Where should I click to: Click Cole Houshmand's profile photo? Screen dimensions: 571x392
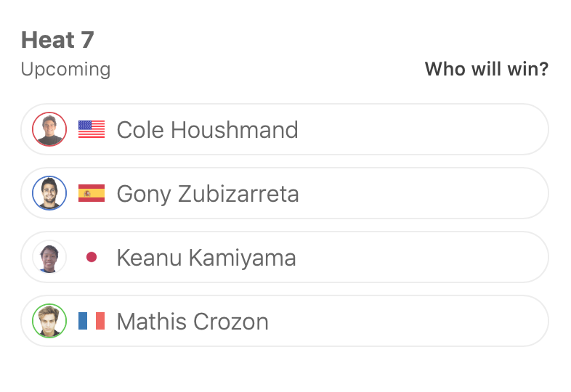coord(49,129)
